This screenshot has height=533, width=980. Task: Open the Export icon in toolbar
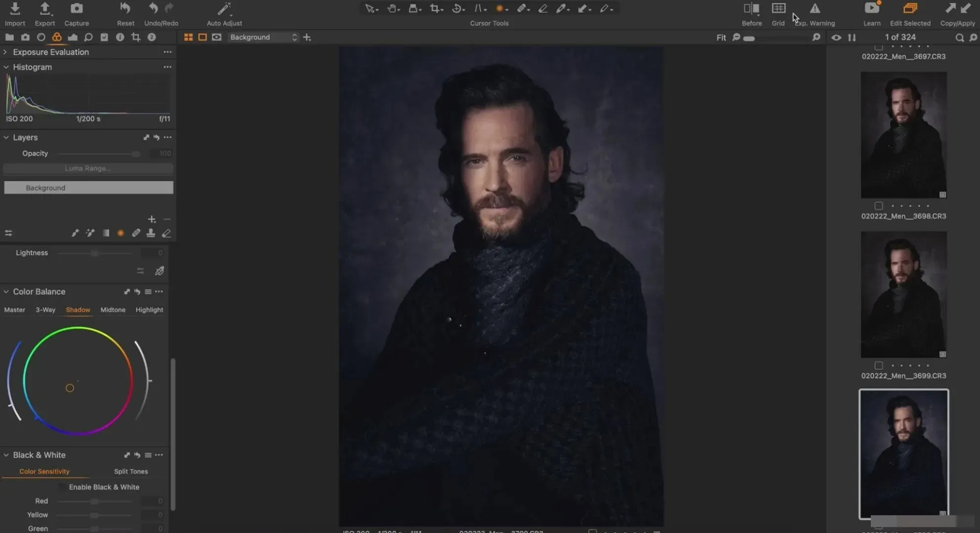click(x=44, y=8)
